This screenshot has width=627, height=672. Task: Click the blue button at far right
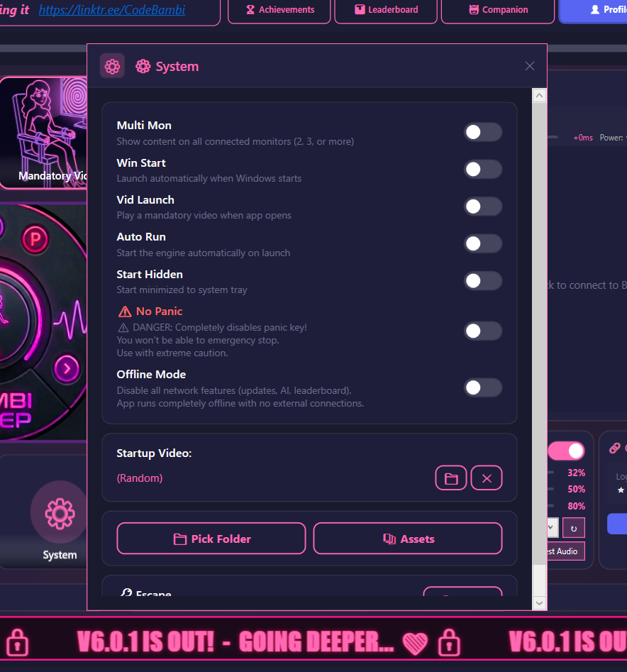coord(617,524)
